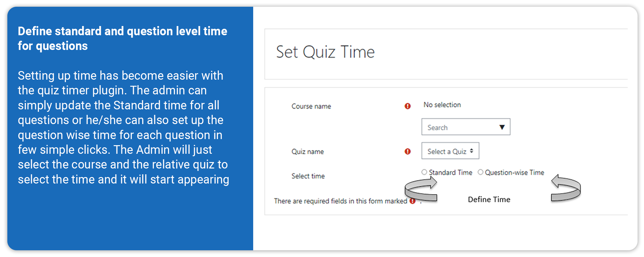Click the curved arrow right of Define Time
Viewport: 644px width, 257px height.
566,188
